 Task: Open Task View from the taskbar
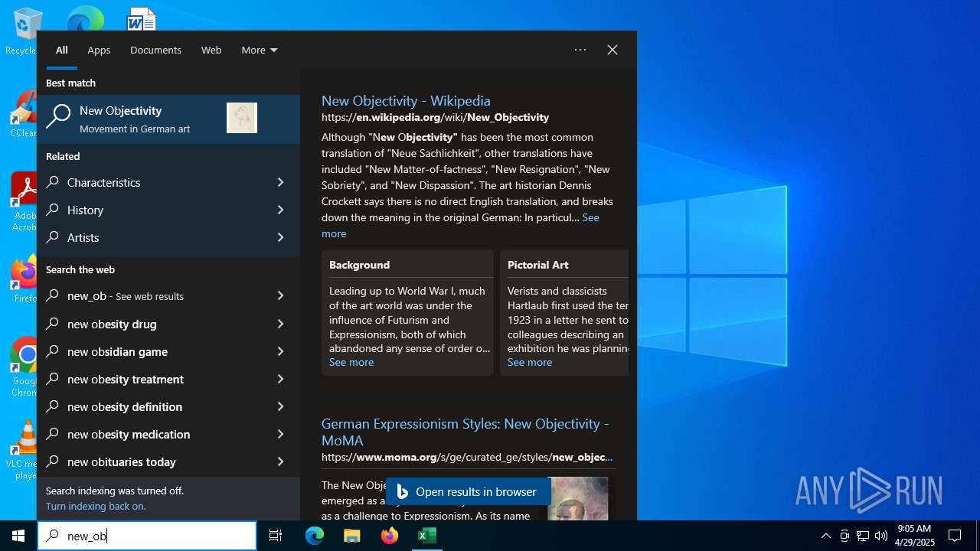coord(276,536)
